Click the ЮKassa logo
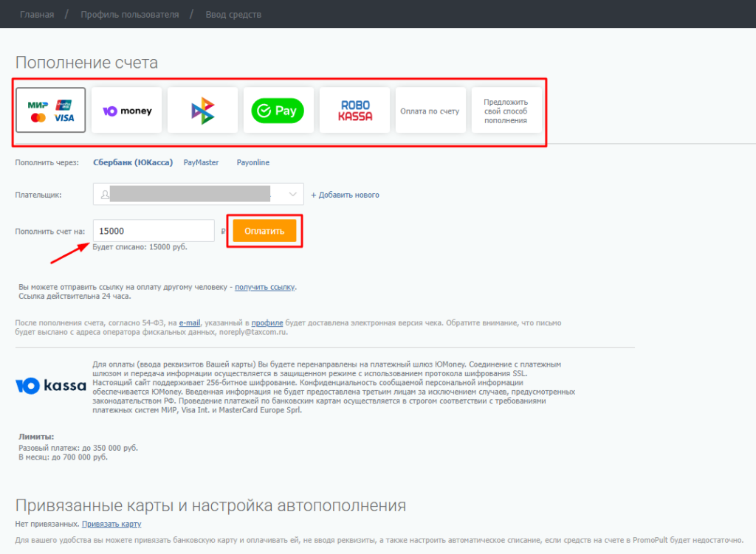Viewport: 756px width, 554px height. pos(51,386)
